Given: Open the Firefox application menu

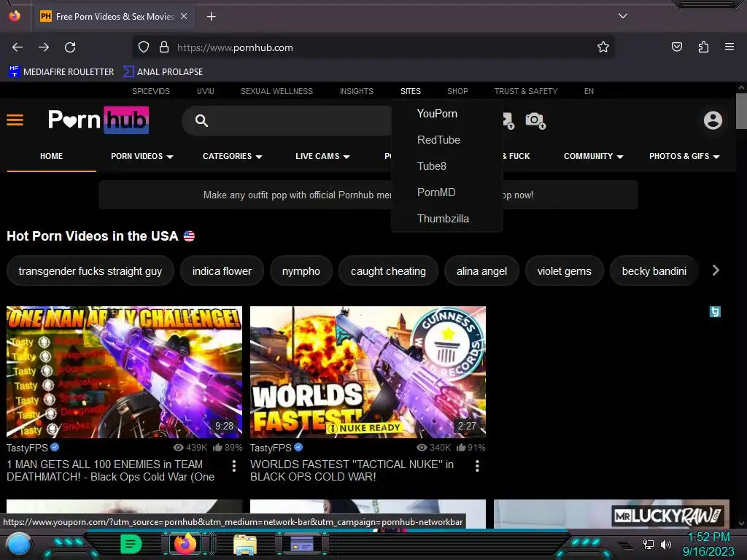Looking at the screenshot, I should (729, 47).
